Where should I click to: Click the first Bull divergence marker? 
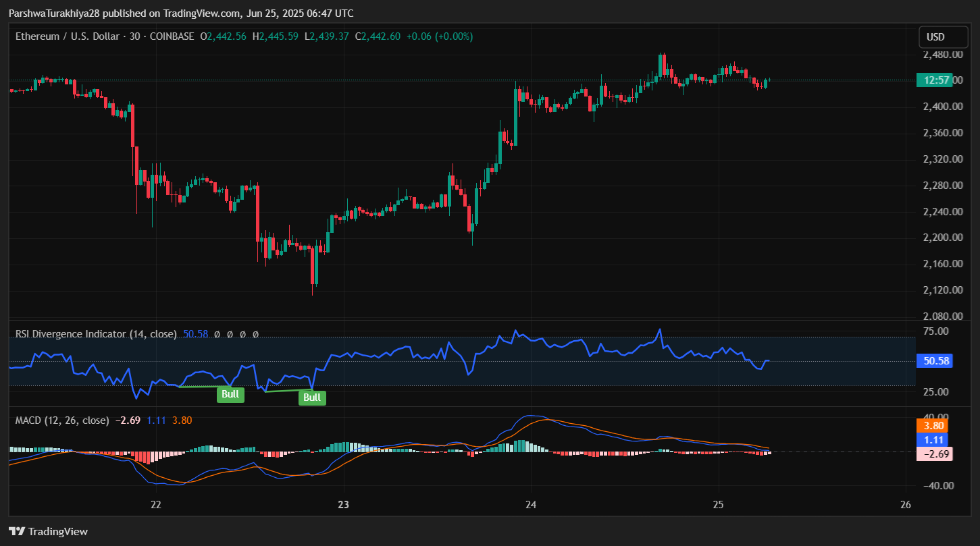click(x=230, y=394)
